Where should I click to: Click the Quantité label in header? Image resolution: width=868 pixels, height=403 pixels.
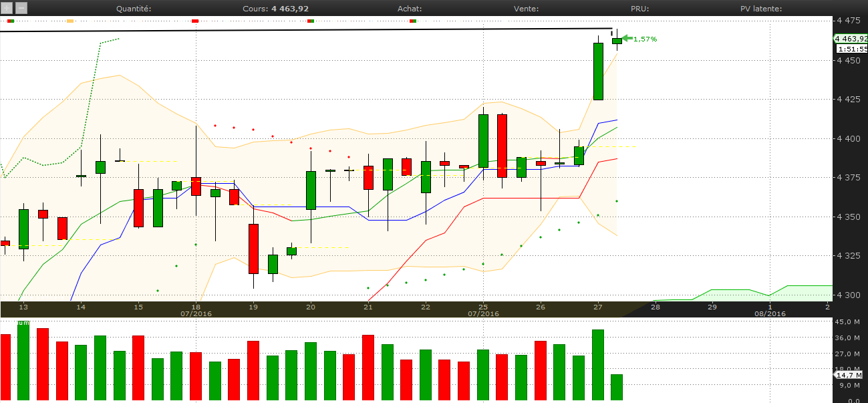(x=134, y=9)
